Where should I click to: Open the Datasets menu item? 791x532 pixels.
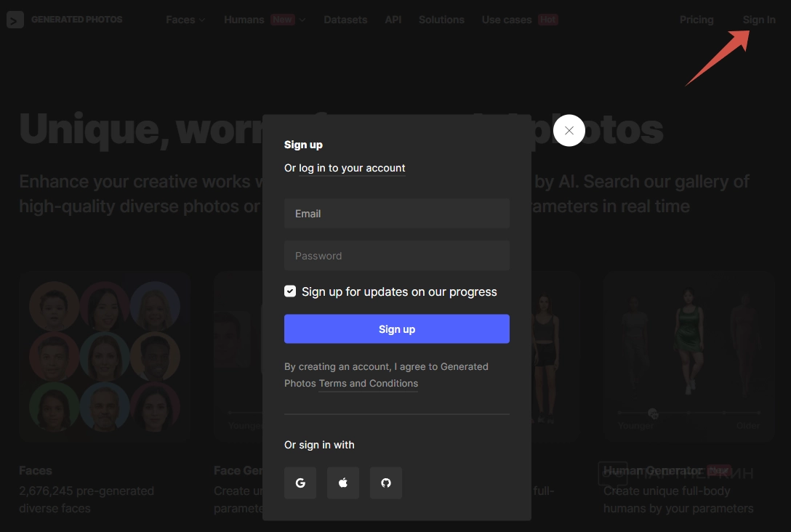tap(345, 20)
